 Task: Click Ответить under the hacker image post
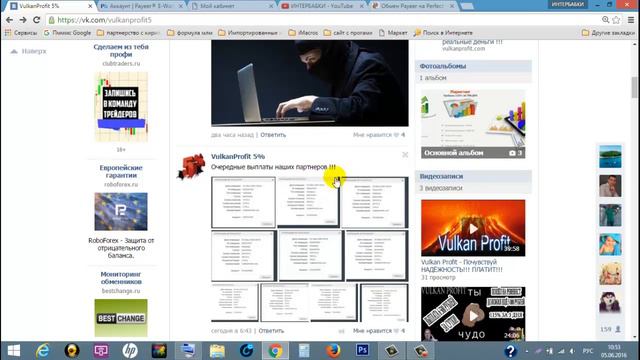click(x=273, y=135)
